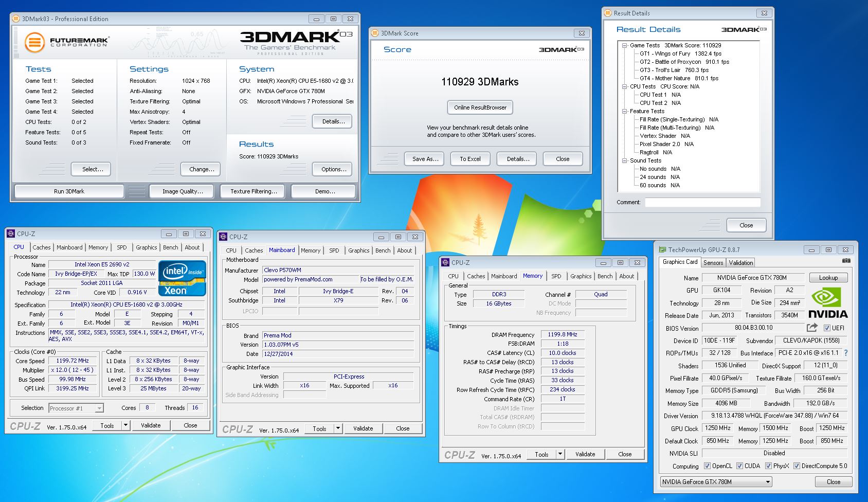
Task: Click Close button in Result Details window
Action: 746,225
